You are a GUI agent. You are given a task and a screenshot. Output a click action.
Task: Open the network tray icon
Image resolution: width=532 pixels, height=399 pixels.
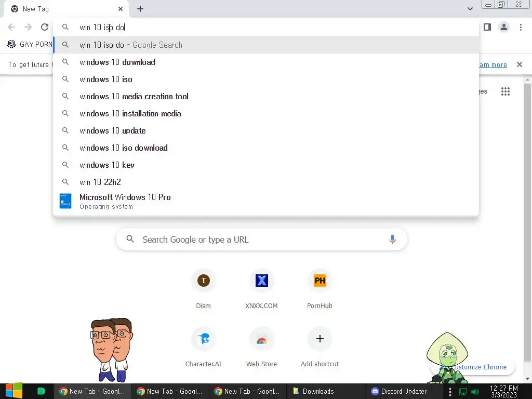click(x=463, y=392)
